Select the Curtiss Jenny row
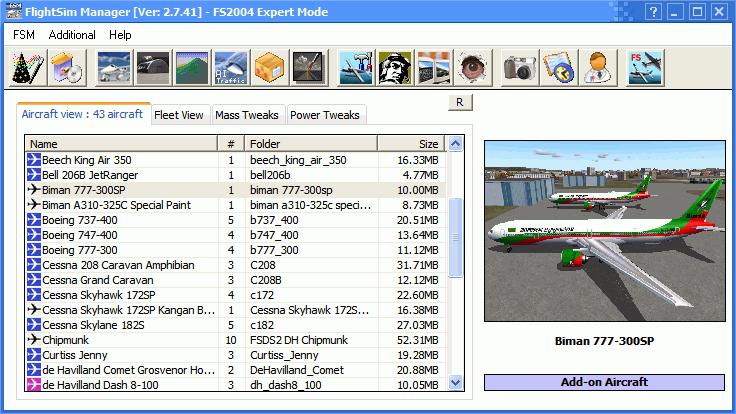Image resolution: width=736 pixels, height=414 pixels. point(236,355)
